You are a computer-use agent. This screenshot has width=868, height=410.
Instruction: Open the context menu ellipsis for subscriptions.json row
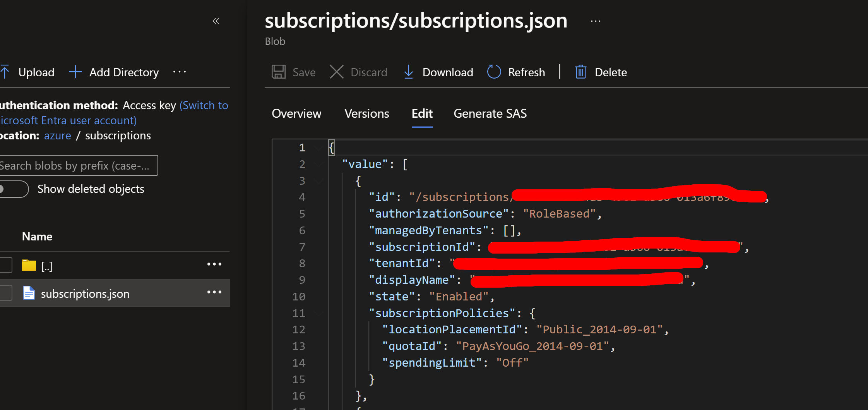214,292
